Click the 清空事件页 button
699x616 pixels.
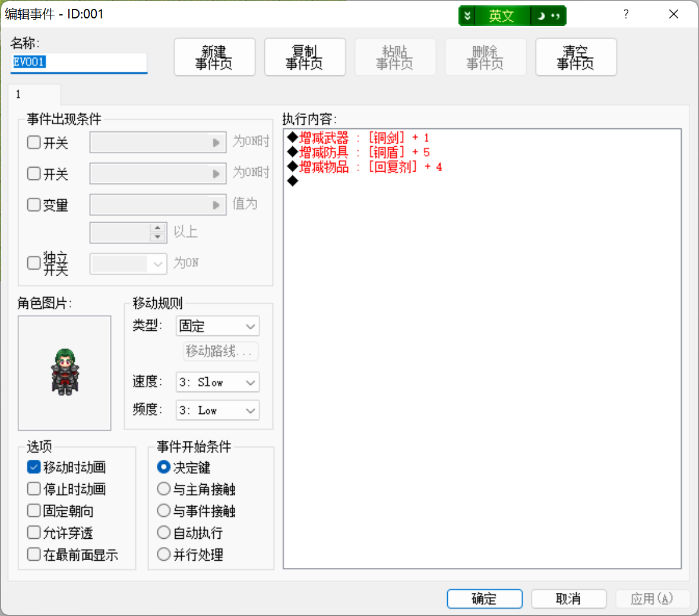click(x=576, y=57)
